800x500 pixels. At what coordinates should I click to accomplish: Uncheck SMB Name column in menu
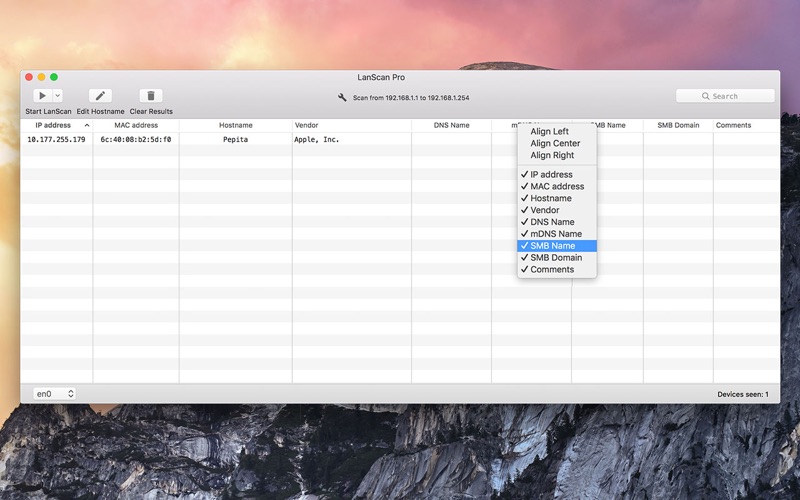[x=552, y=246]
